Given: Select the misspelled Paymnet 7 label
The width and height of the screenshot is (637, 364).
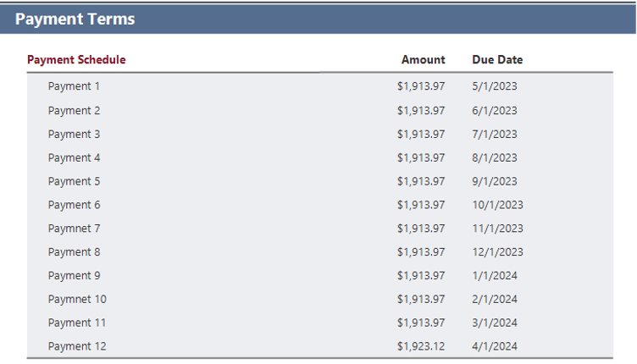Looking at the screenshot, I should click(x=74, y=229).
